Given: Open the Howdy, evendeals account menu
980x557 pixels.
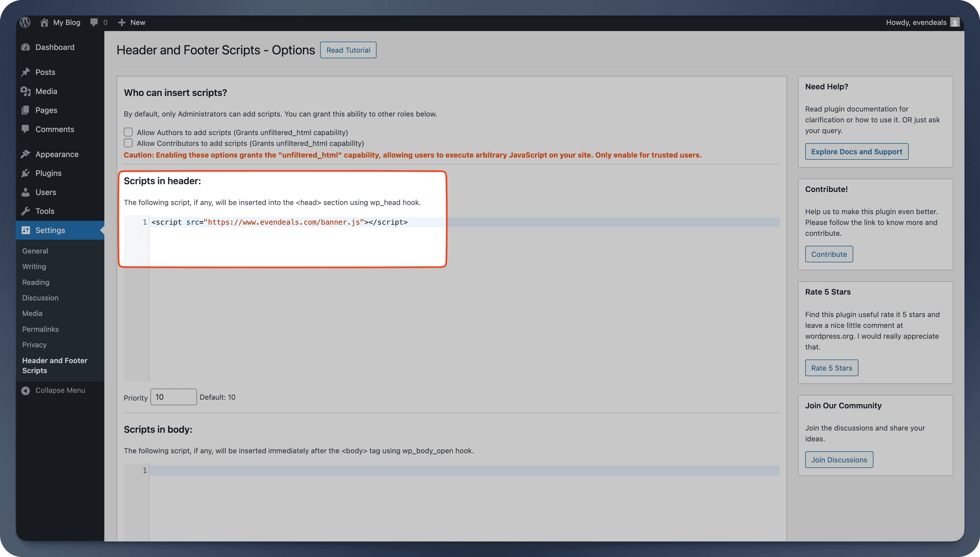Looking at the screenshot, I should tap(922, 22).
